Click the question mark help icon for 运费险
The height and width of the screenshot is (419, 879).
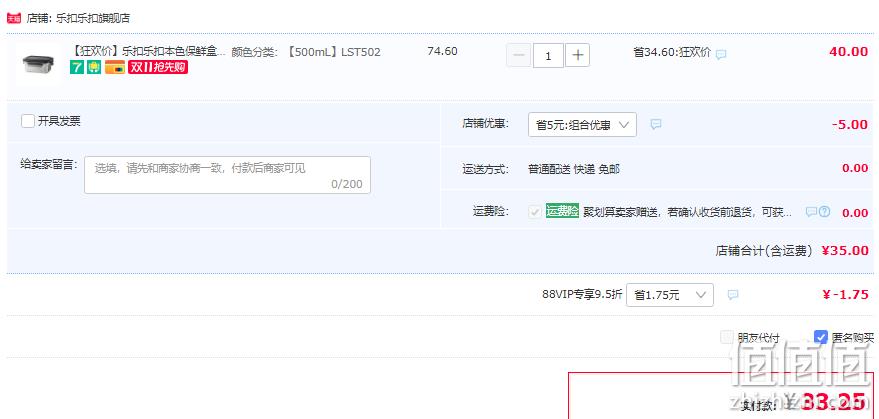pyautogui.click(x=824, y=212)
